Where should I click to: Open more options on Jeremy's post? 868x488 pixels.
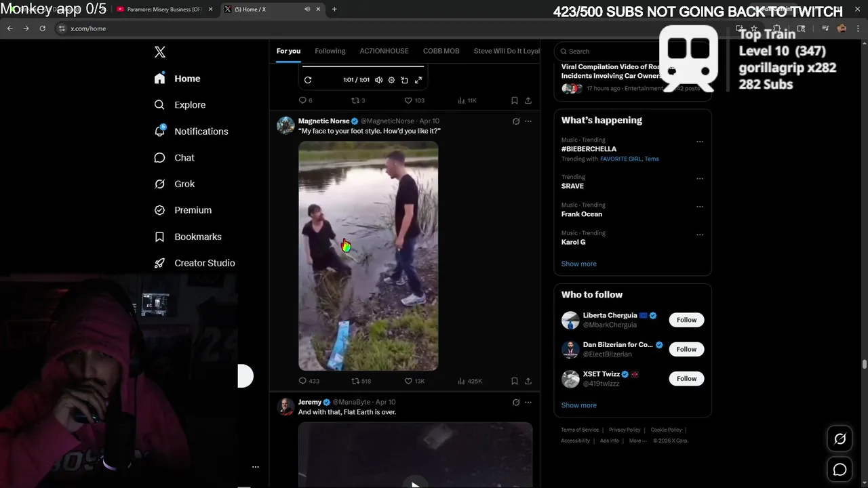528,402
